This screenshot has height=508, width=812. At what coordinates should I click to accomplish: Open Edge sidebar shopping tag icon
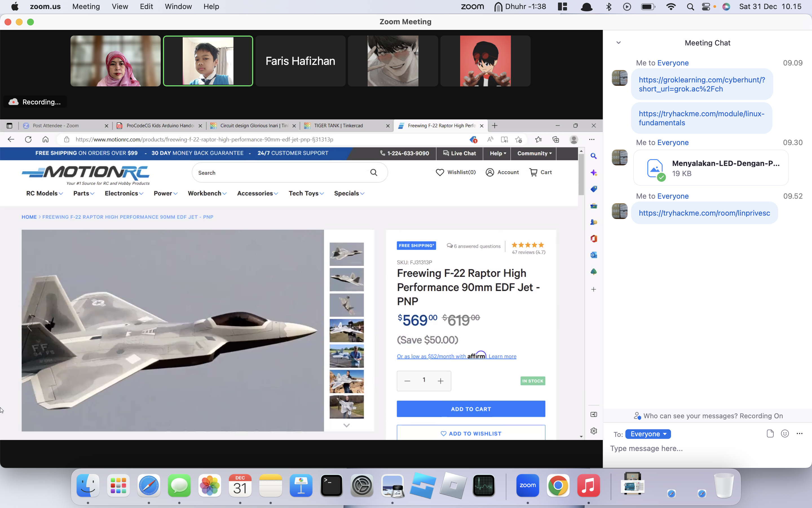pyautogui.click(x=593, y=189)
